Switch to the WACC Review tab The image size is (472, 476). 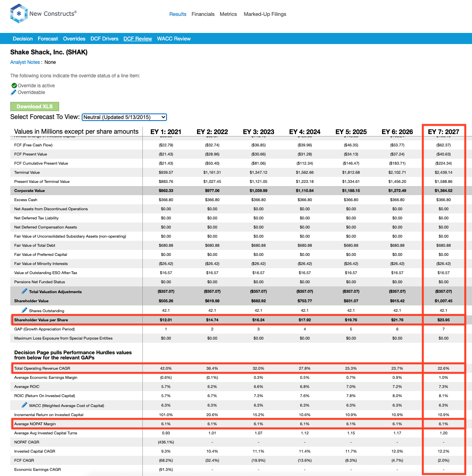174,38
